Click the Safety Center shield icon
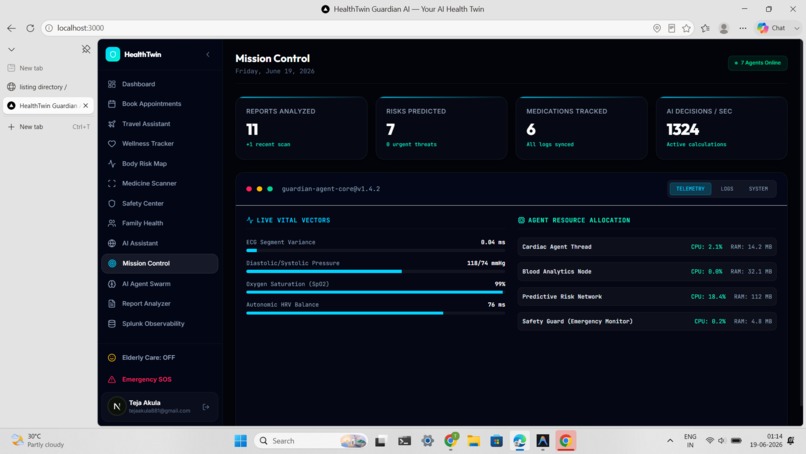Image resolution: width=806 pixels, height=454 pixels. coord(112,203)
